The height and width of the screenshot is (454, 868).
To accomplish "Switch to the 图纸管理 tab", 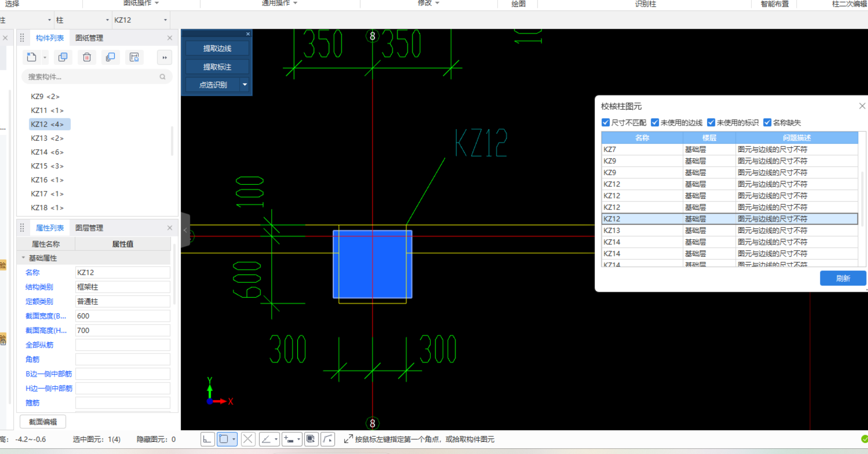I will 89,38.
